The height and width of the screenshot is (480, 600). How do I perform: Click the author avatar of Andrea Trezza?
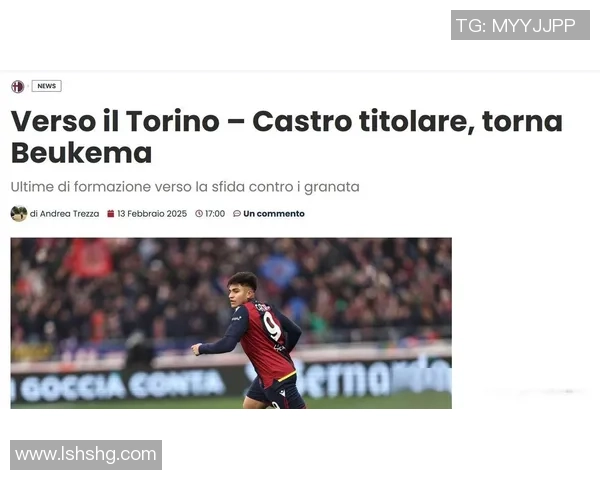pos(19,214)
